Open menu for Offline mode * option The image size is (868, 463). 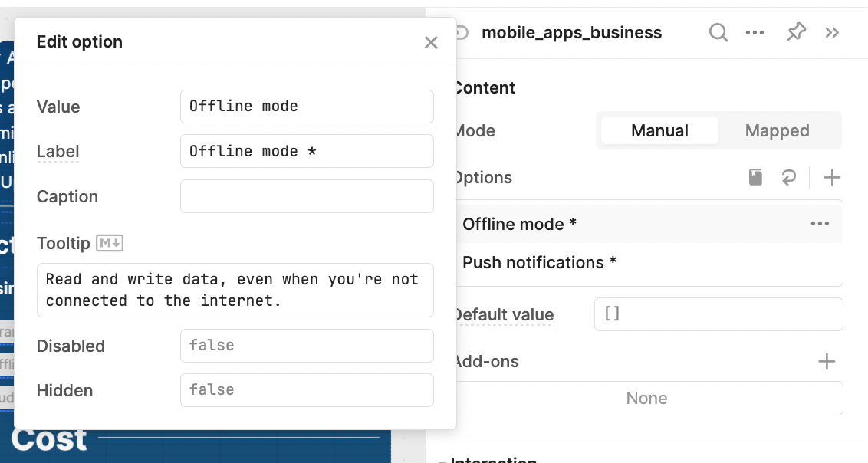pos(819,224)
